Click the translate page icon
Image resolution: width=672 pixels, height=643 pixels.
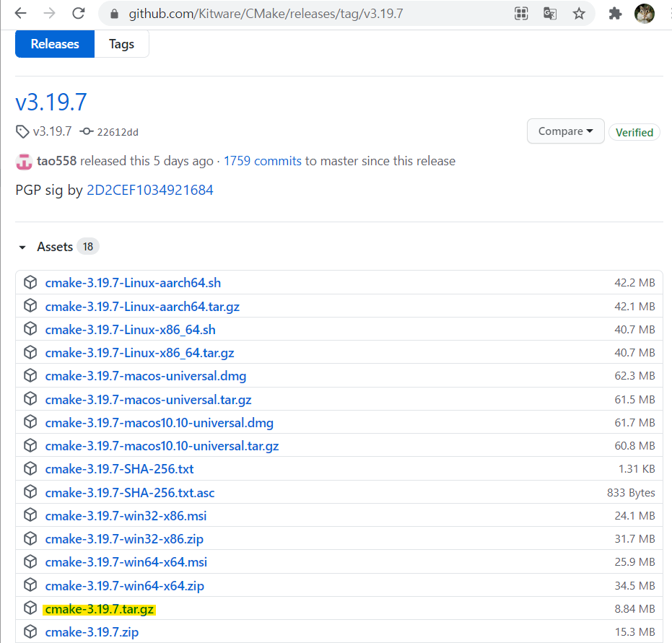(550, 14)
